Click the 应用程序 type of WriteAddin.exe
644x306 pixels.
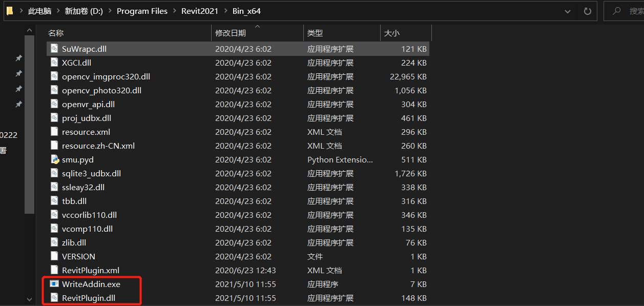[323, 284]
